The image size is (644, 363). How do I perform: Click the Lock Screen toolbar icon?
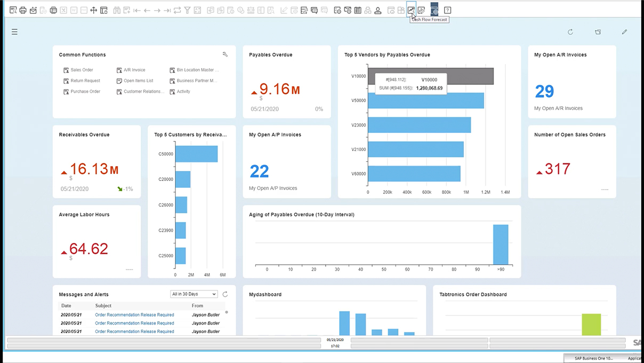point(103,10)
